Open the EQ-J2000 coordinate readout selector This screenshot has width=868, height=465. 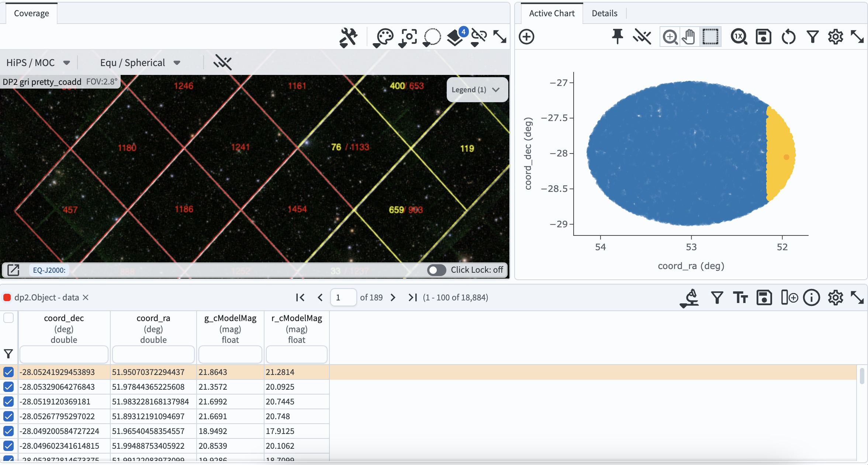point(49,270)
